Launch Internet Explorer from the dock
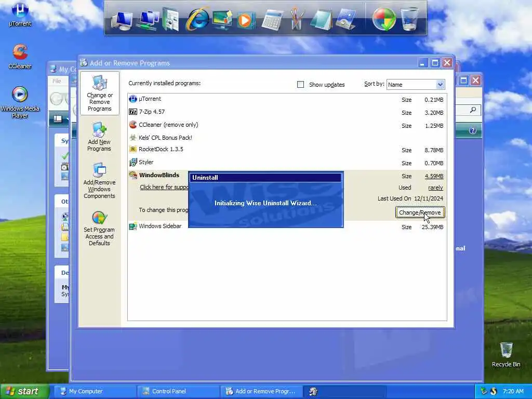The width and height of the screenshot is (532, 399). pyautogui.click(x=197, y=20)
